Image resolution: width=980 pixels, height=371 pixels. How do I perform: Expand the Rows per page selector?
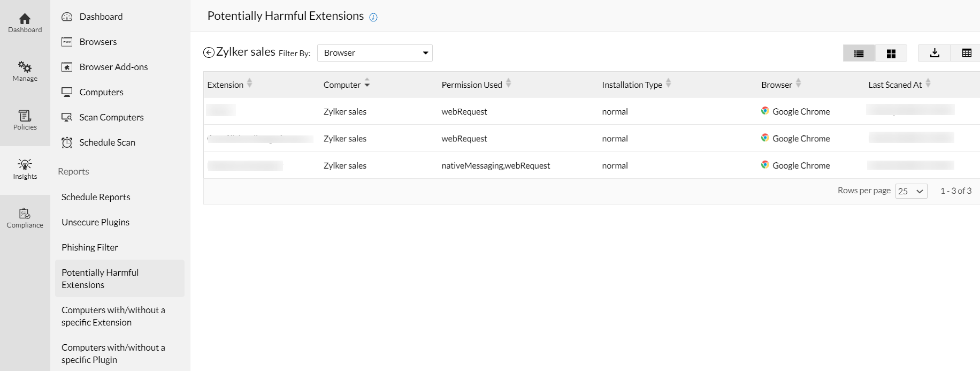click(x=911, y=191)
